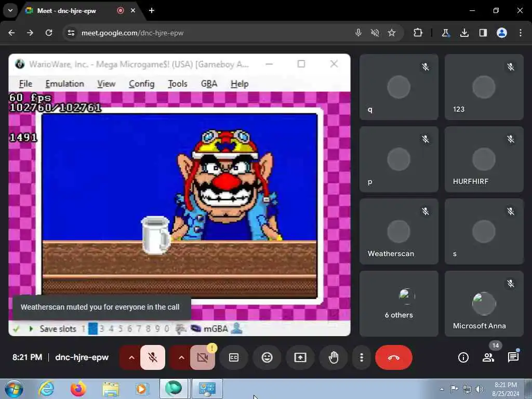Raise hand in the call
This screenshot has width=532, height=399.
pyautogui.click(x=334, y=357)
